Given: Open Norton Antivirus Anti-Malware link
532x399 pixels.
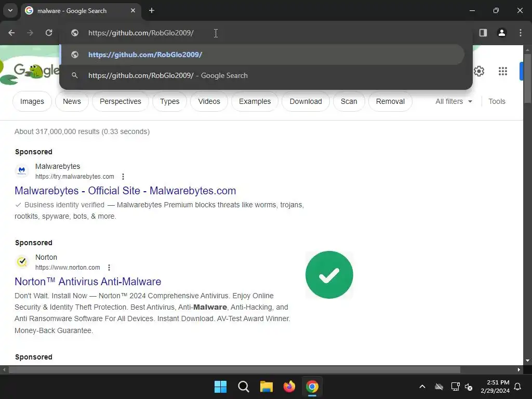Looking at the screenshot, I should click(x=88, y=282).
